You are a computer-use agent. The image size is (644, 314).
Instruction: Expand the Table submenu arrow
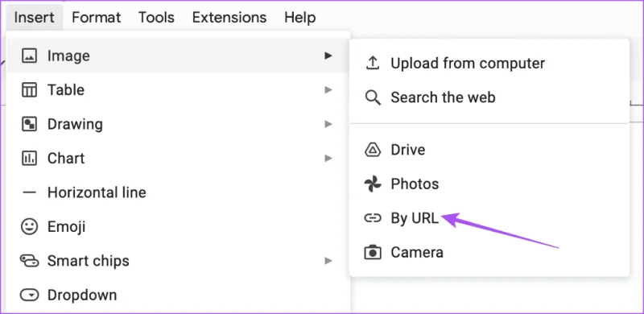tap(328, 89)
